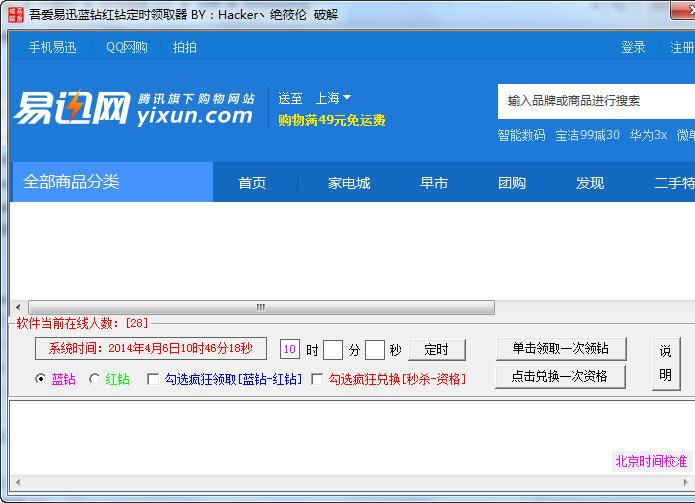Switch to the 团购 tab
The image size is (695, 503).
click(x=512, y=183)
